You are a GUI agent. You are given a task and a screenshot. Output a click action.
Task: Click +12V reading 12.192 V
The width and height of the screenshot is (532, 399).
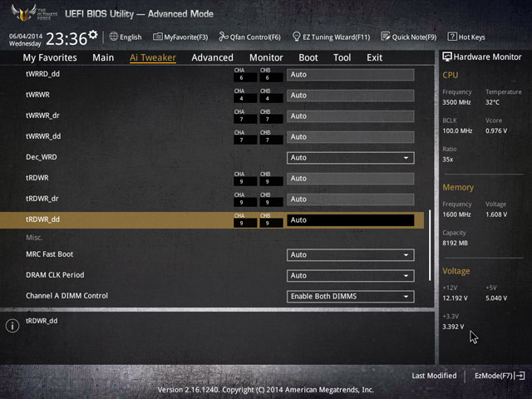(455, 298)
